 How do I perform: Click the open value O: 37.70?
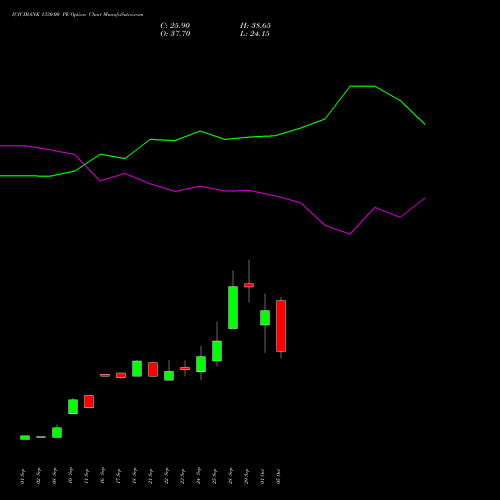click(x=175, y=34)
